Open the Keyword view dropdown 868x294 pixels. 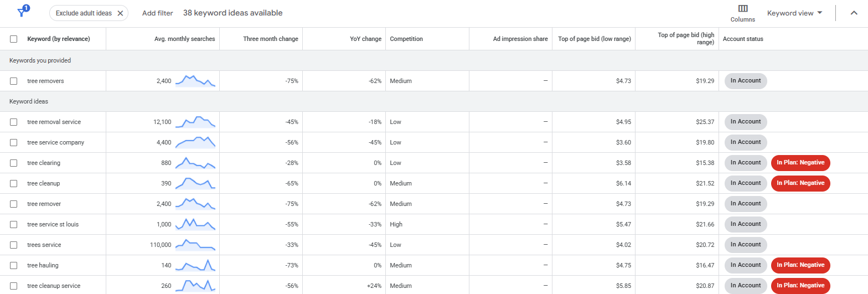(794, 13)
